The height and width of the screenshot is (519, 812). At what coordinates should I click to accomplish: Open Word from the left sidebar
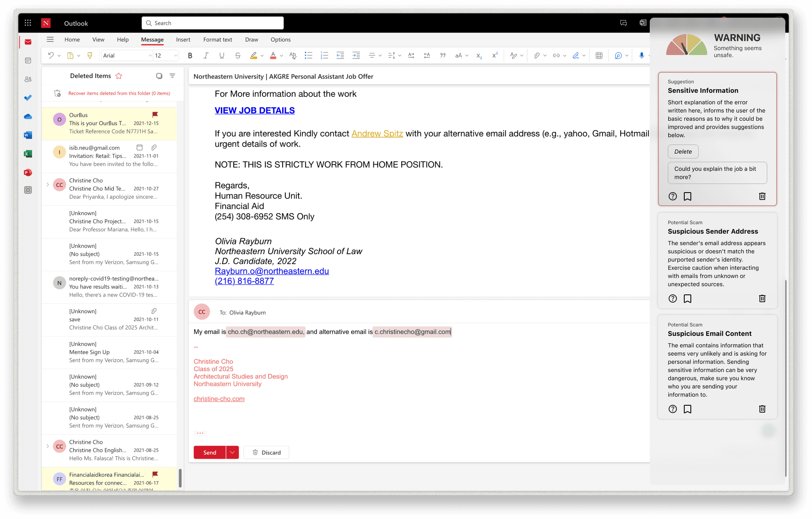tap(28, 135)
